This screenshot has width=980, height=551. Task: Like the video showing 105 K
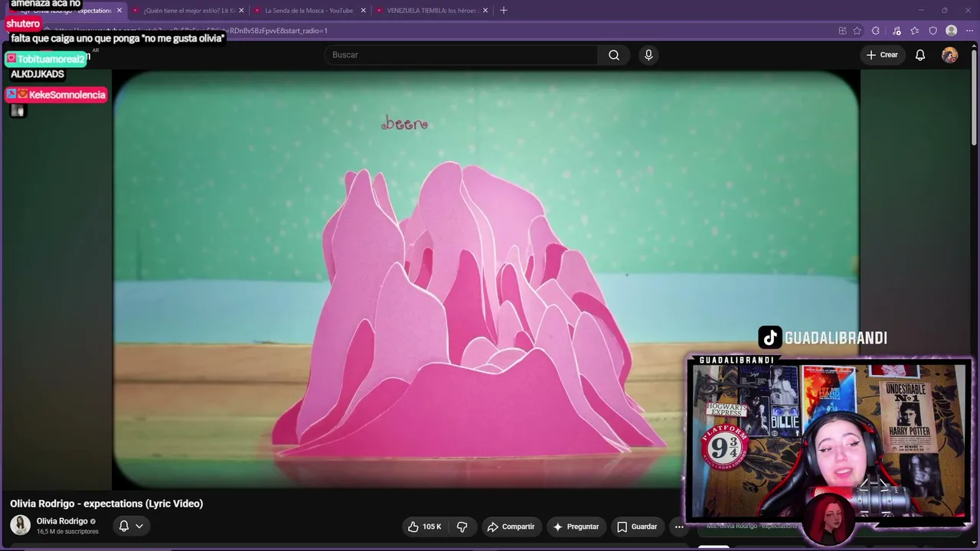coord(424,527)
